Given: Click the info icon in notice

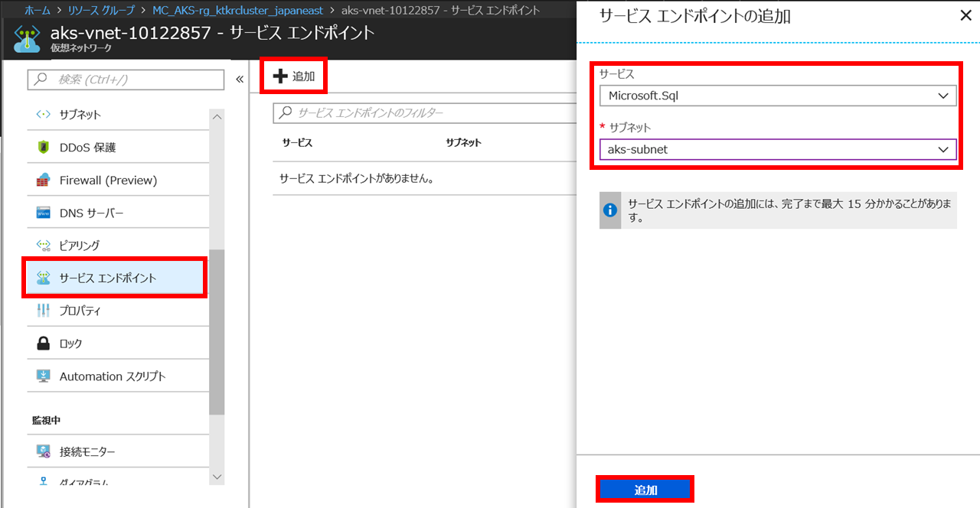Looking at the screenshot, I should 610,210.
